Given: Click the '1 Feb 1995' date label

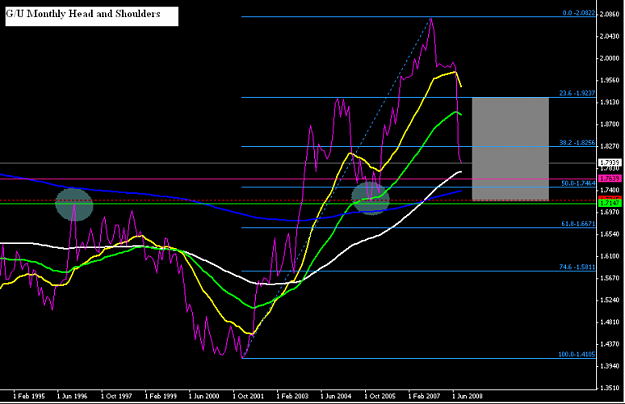Looking at the screenshot, I should point(29,396).
